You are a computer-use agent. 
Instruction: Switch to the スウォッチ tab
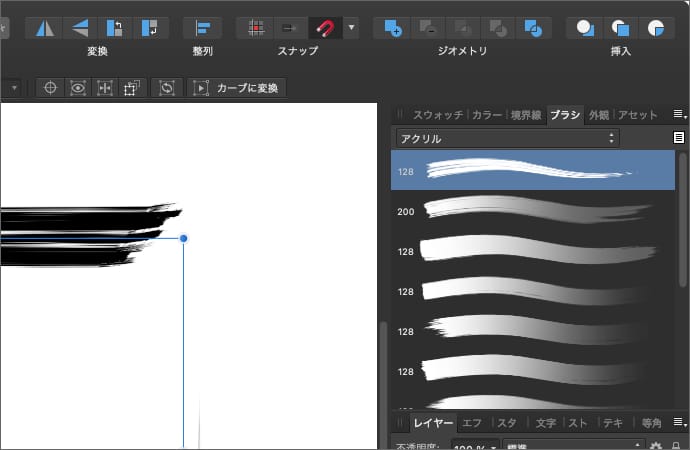point(436,115)
